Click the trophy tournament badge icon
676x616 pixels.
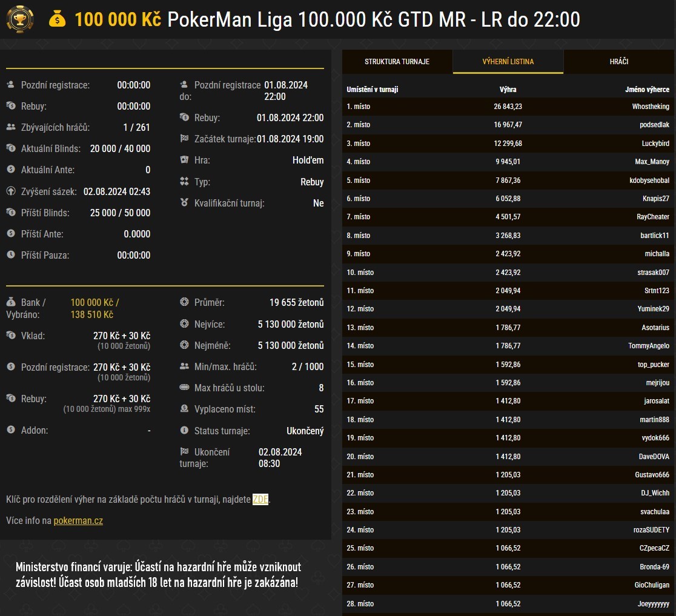point(20,19)
